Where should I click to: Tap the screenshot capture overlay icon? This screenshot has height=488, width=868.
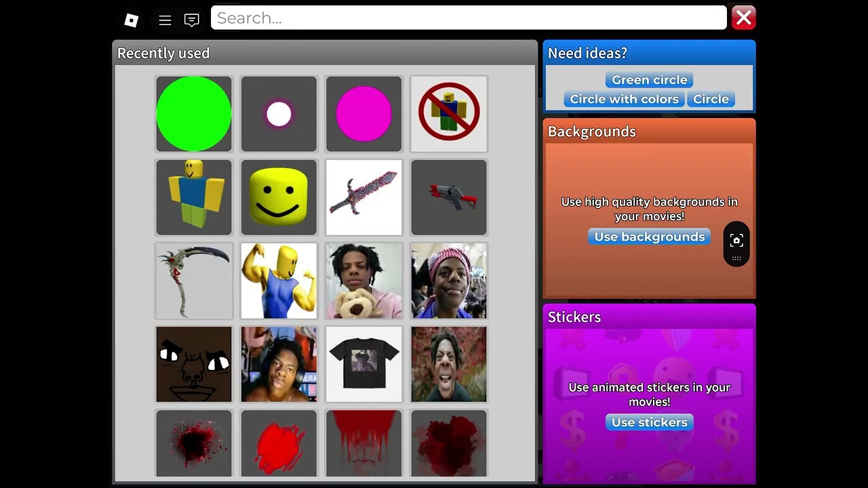736,241
